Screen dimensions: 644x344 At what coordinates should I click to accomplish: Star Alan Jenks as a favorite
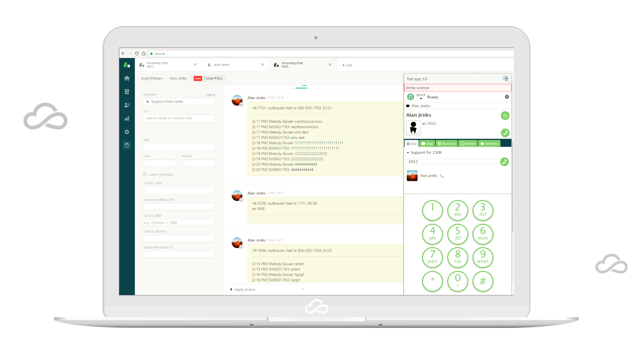point(505,115)
